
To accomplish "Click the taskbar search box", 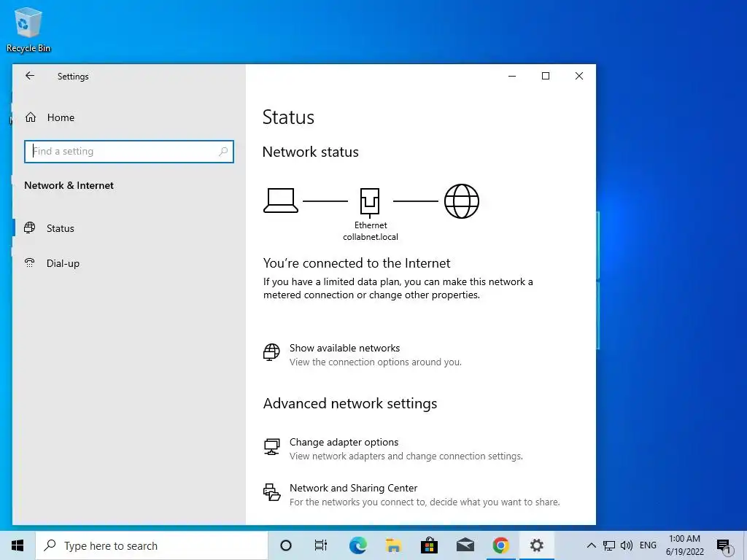I will (x=152, y=545).
